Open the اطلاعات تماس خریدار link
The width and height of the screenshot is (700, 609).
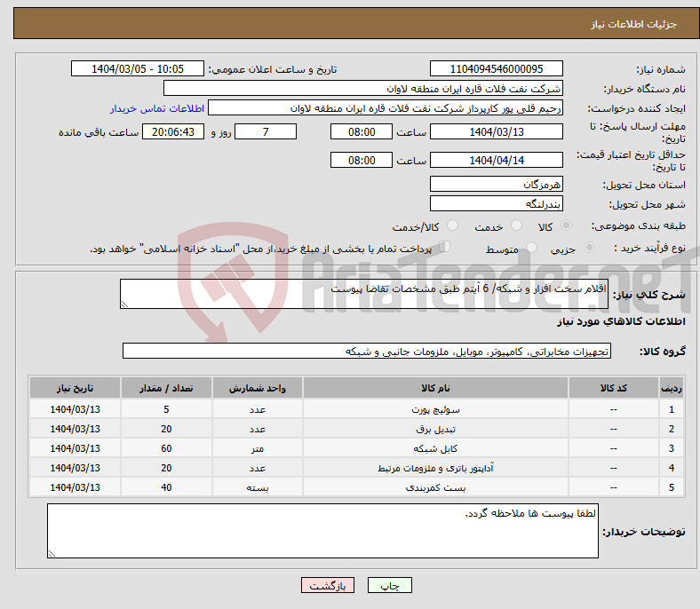(x=157, y=108)
